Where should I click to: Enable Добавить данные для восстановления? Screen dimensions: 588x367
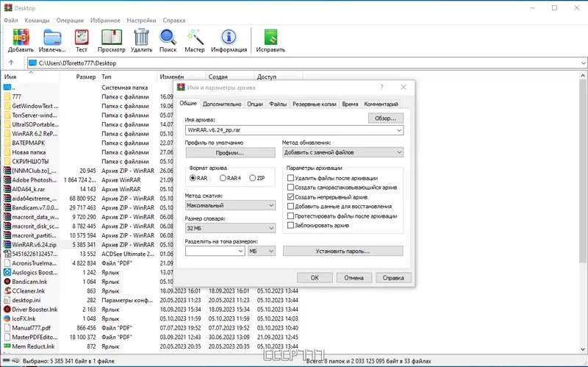[290, 207]
